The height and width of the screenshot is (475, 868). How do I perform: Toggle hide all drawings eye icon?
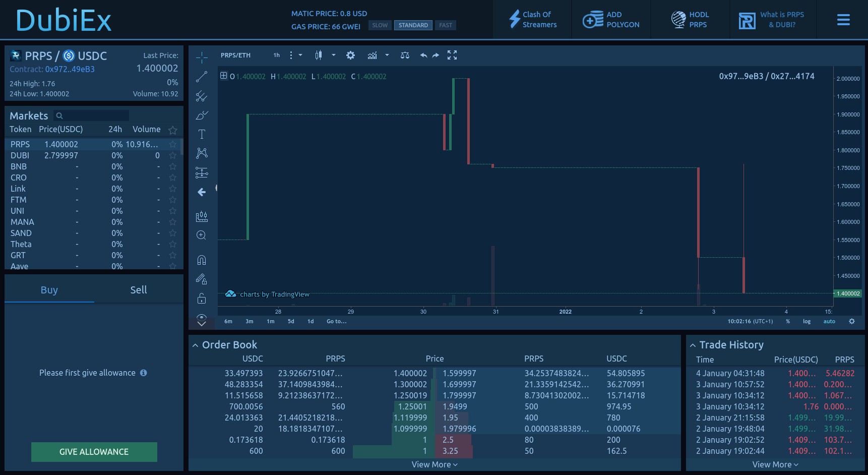tap(202, 317)
